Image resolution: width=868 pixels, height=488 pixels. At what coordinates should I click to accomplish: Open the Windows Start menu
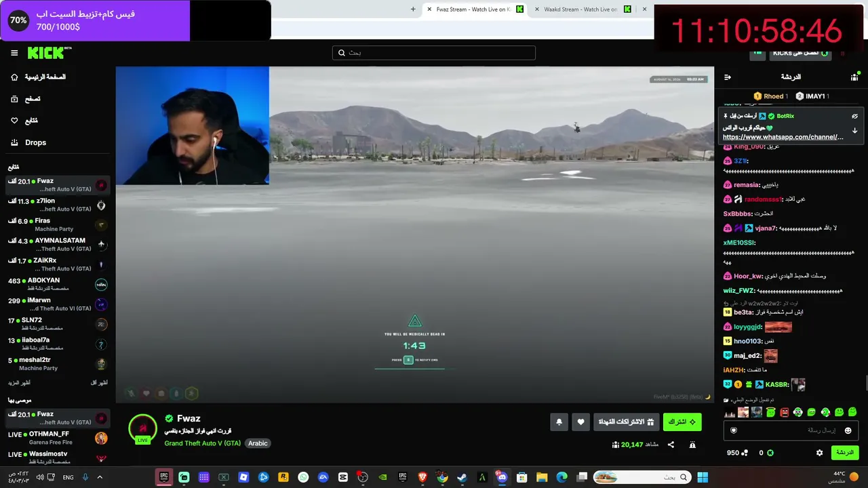pyautogui.click(x=703, y=477)
